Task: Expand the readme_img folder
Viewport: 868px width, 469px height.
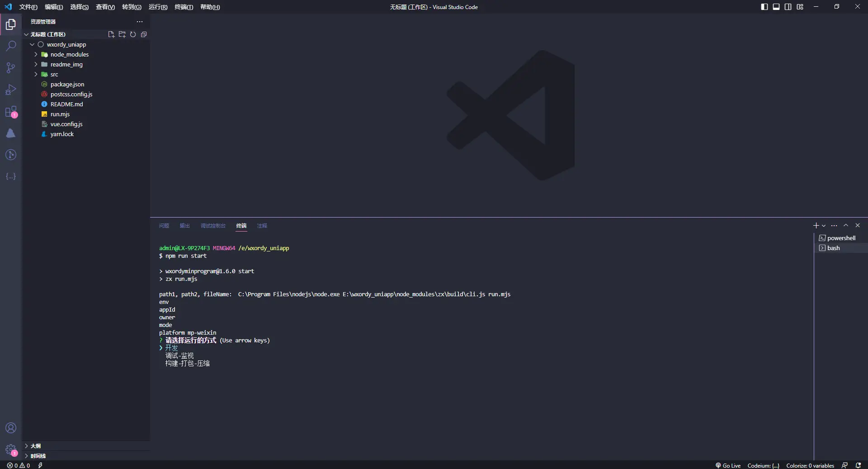Action: tap(36, 64)
